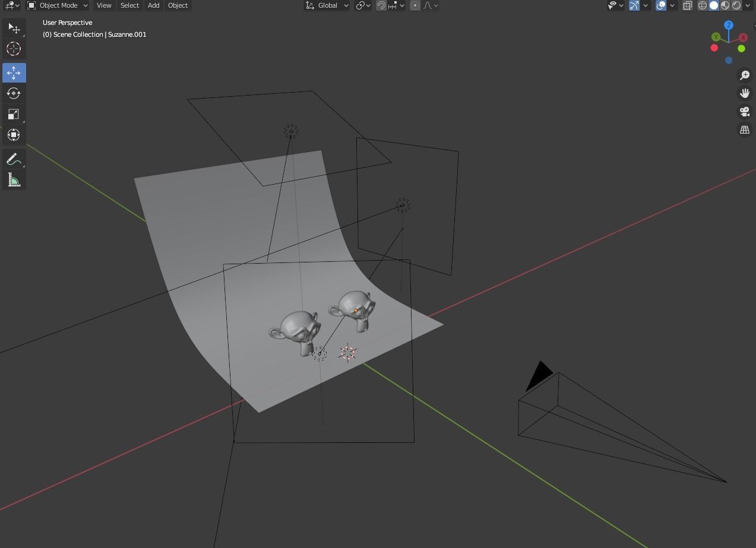The height and width of the screenshot is (548, 756).
Task: Toggle show gizmos button
Action: point(634,5)
